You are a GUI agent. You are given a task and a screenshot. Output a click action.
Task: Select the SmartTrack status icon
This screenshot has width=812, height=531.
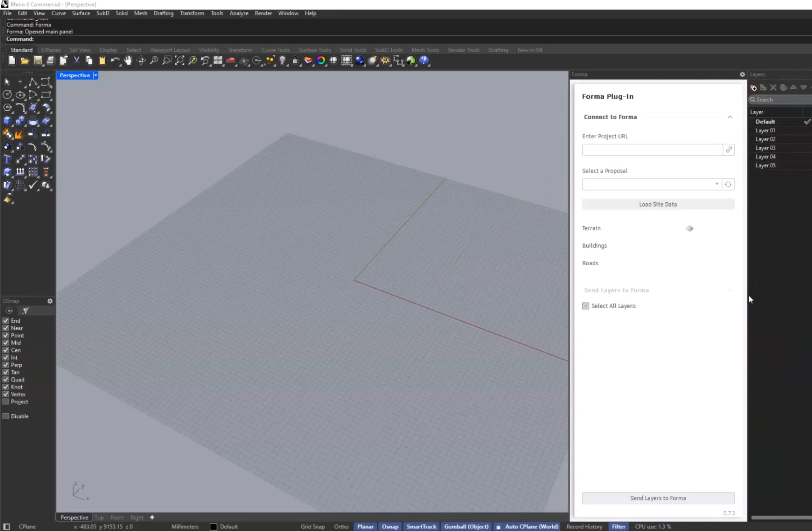point(421,526)
